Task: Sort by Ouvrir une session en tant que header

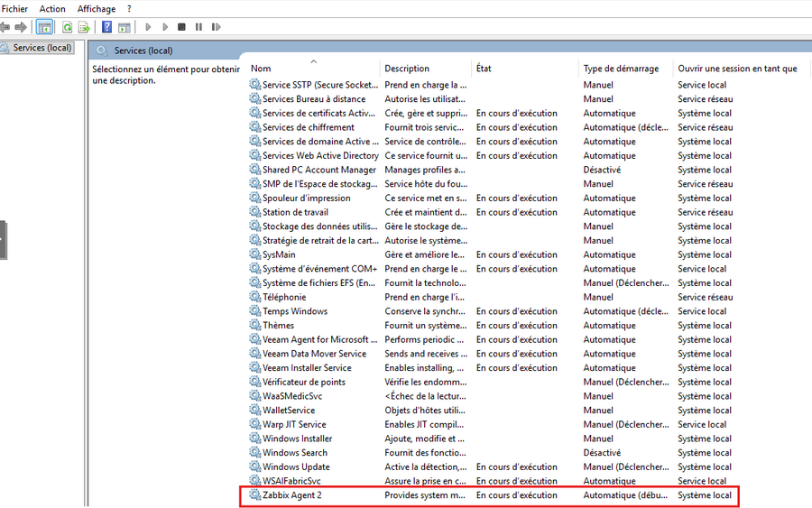Action: [737, 69]
